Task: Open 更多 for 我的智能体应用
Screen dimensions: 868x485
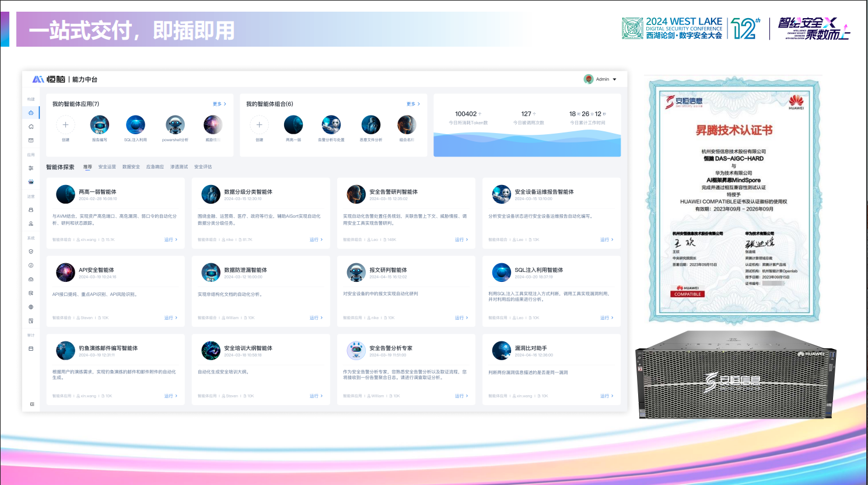Action: [218, 103]
